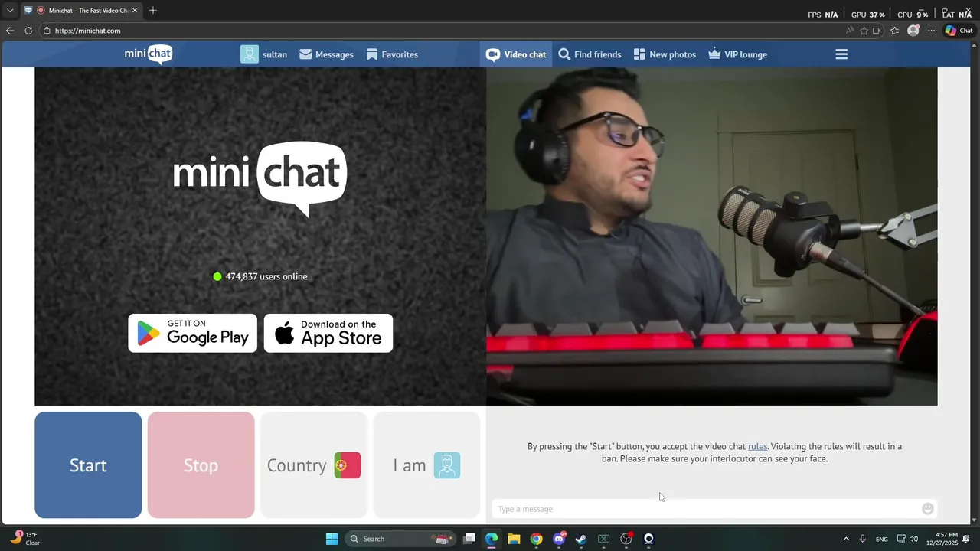This screenshot has height=551, width=980.
Task: Open OBS Studio from taskbar
Action: pyautogui.click(x=626, y=539)
